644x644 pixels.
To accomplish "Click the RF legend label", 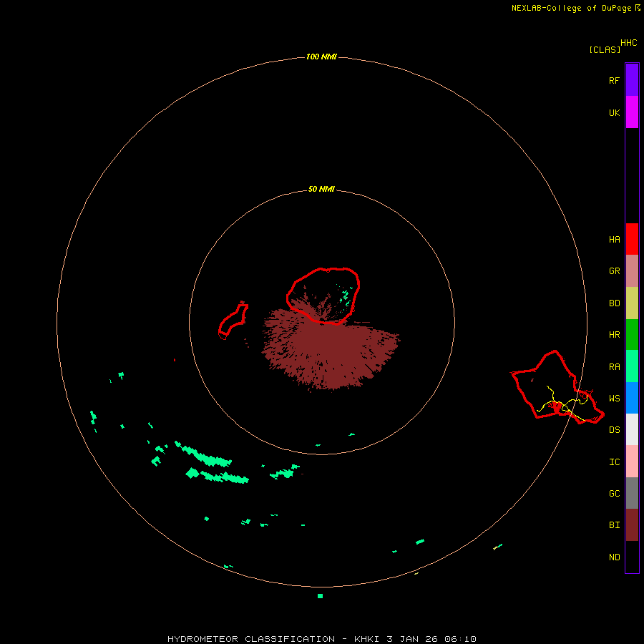I will tap(615, 80).
